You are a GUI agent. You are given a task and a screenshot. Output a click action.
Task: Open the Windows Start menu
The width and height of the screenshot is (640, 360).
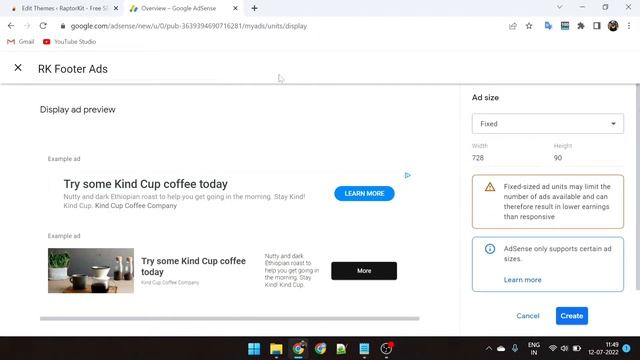tap(254, 349)
